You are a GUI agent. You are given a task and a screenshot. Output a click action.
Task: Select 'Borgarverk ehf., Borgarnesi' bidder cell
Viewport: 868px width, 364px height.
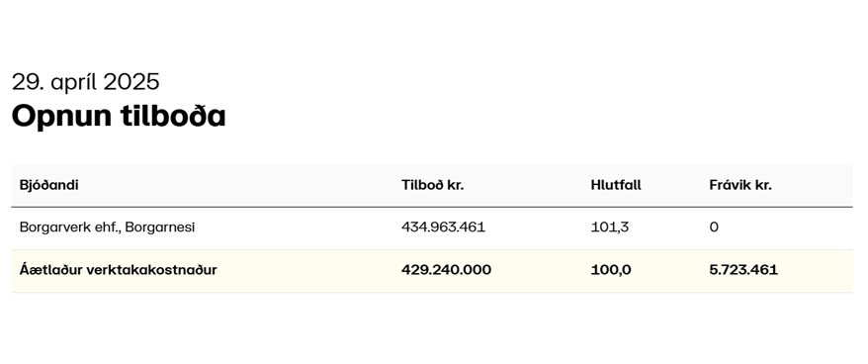107,227
